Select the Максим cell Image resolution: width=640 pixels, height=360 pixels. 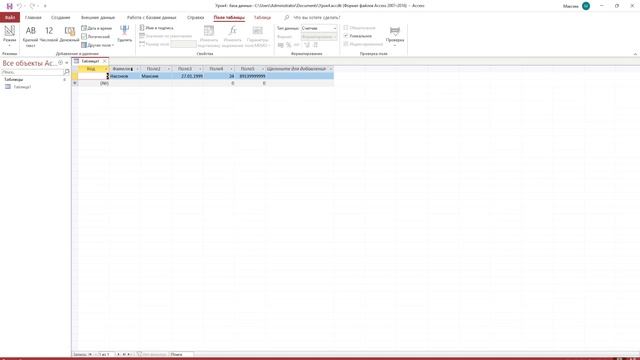(x=156, y=76)
